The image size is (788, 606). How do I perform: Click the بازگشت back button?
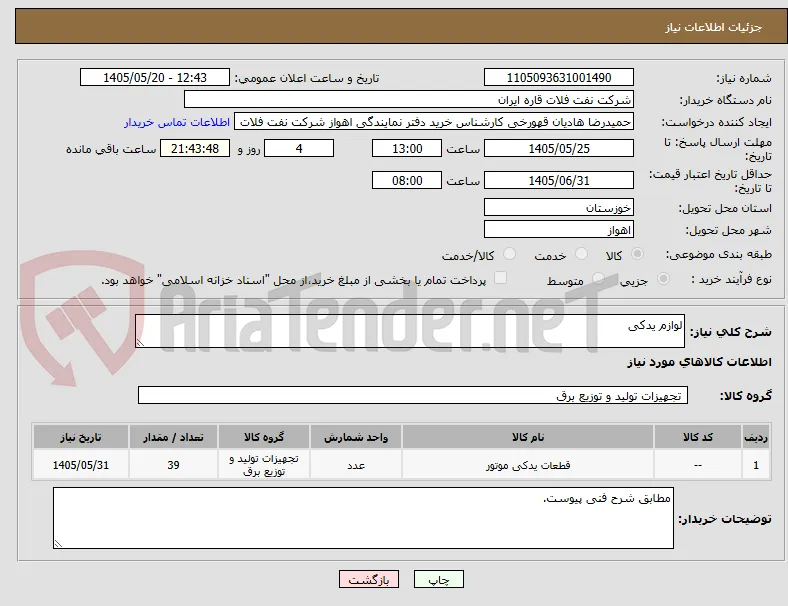[x=369, y=579]
